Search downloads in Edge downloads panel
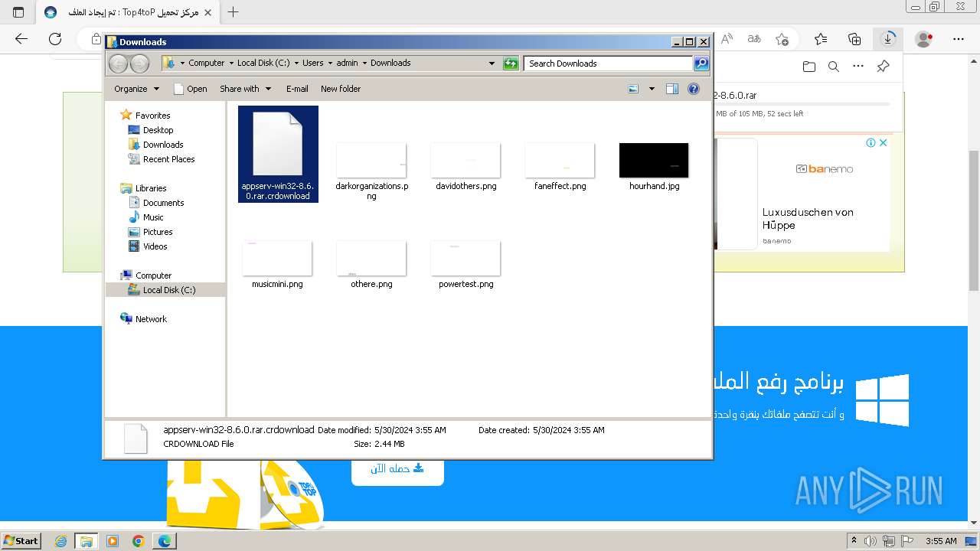The height and width of the screenshot is (551, 980). [834, 67]
